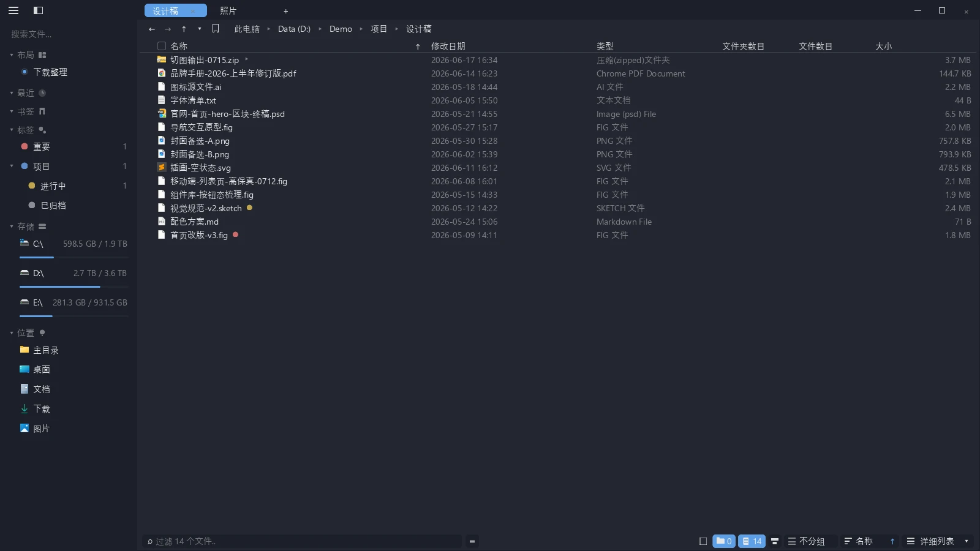Click the zip archive icon of 切图输出-0715.zip
Image resolution: width=980 pixels, height=551 pixels.
(x=162, y=60)
